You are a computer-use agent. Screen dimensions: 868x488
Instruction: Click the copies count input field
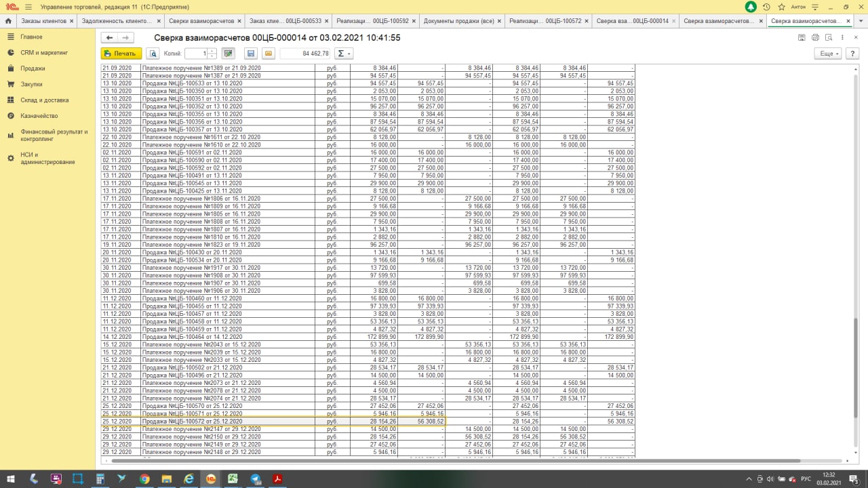[196, 53]
